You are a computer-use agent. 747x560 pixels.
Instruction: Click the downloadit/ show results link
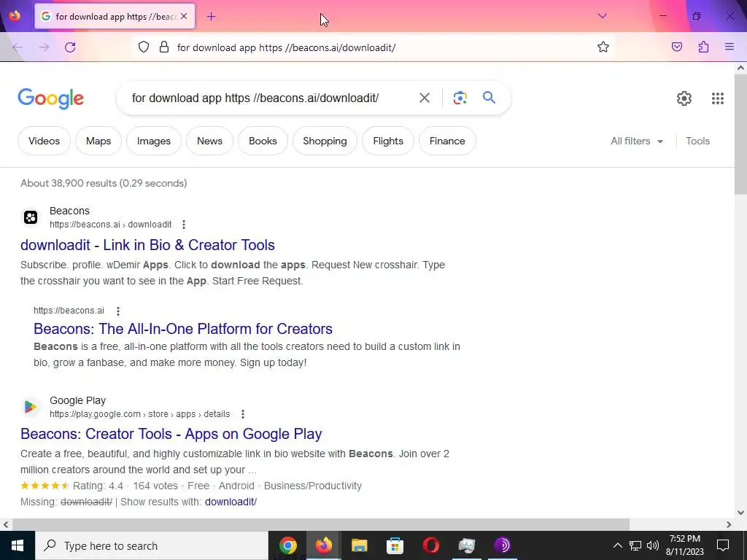pos(231,502)
